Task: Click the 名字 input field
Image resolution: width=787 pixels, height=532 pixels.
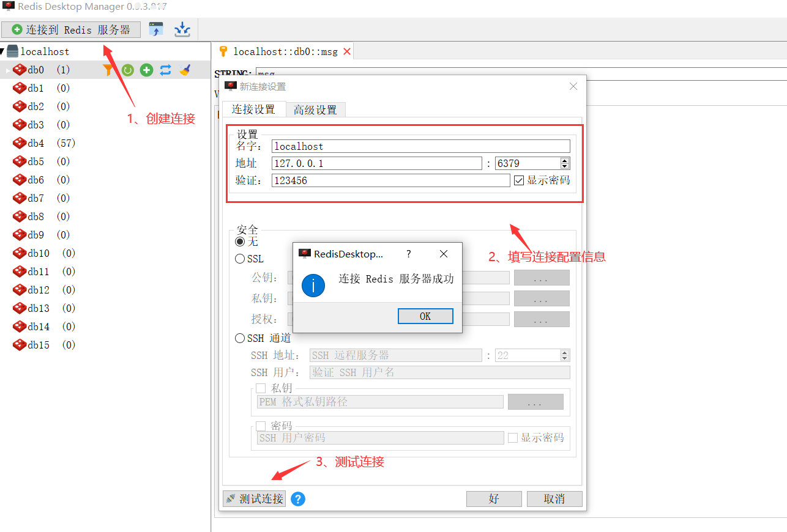Action: coord(421,146)
